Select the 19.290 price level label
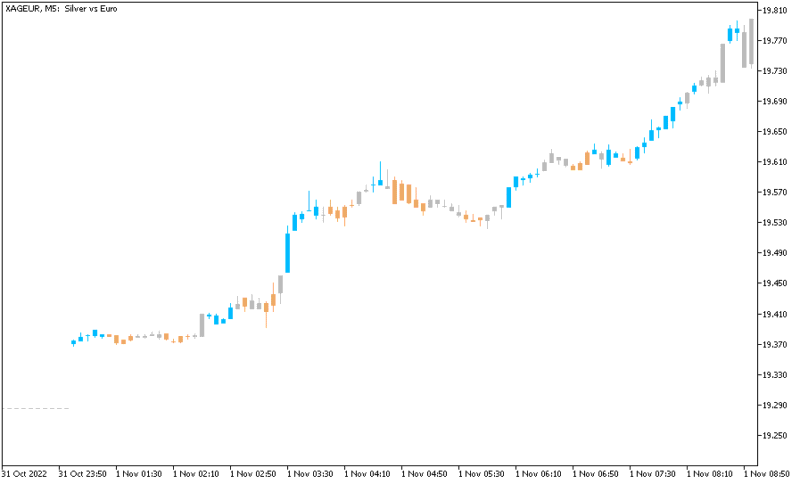This screenshot has width=800, height=484. point(774,405)
